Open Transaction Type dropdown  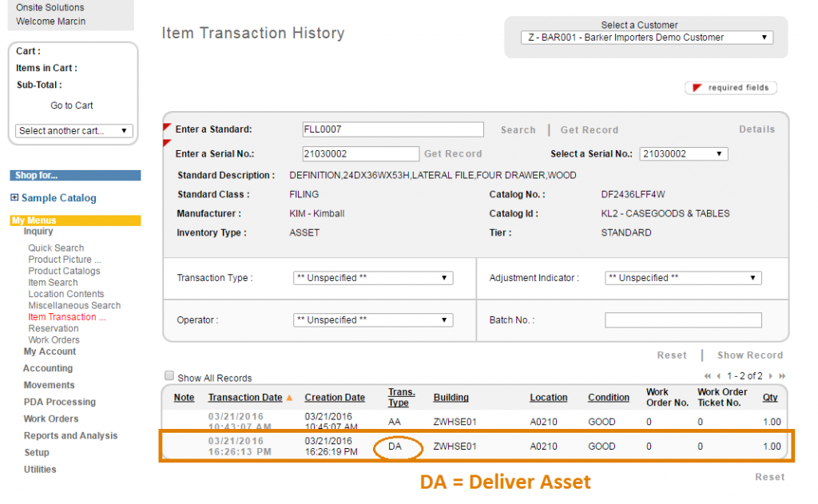click(x=373, y=278)
